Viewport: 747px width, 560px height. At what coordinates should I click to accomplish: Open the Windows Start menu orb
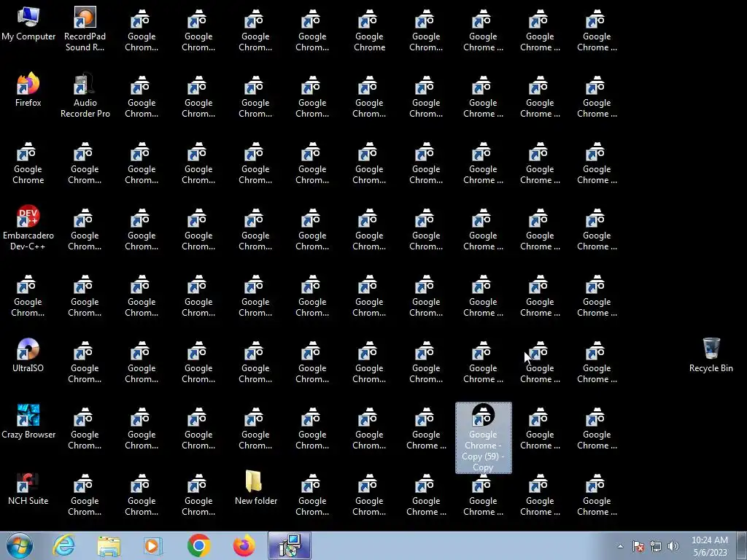tap(20, 545)
